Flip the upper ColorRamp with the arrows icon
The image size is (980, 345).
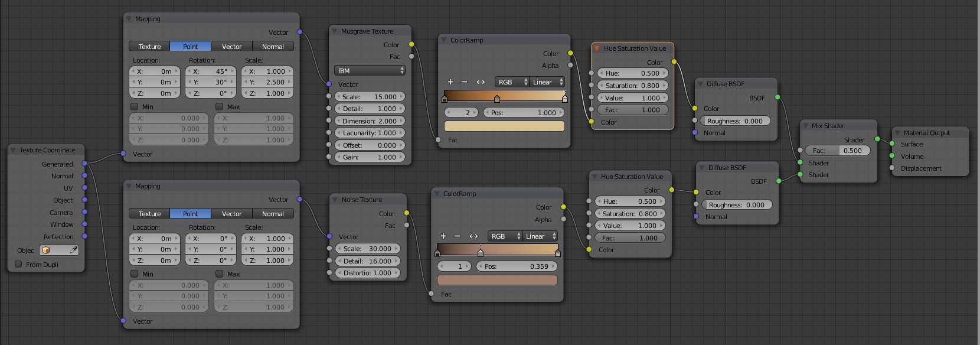(481, 82)
